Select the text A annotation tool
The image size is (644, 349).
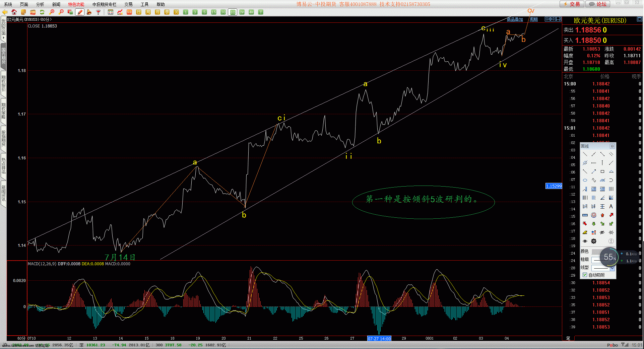click(x=611, y=206)
